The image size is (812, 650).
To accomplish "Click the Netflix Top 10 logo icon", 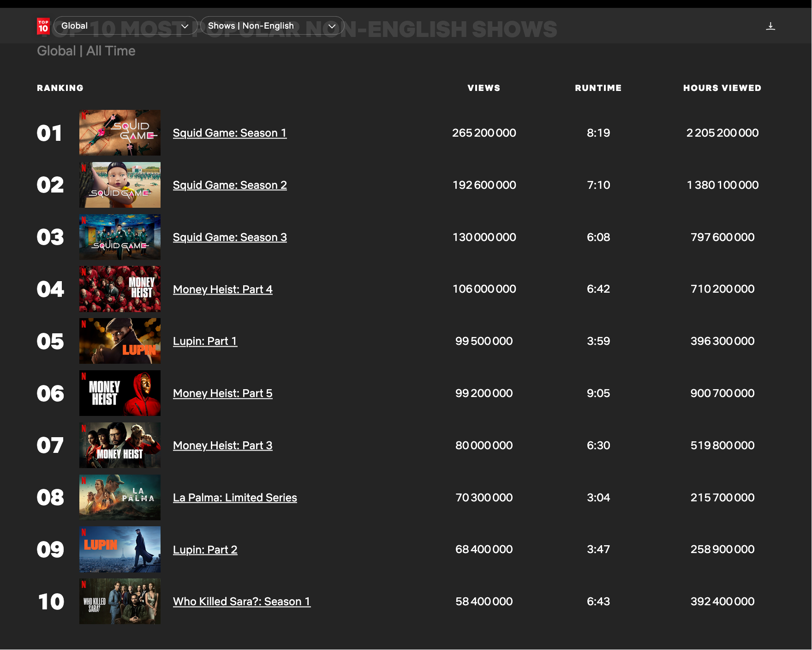I will pos(43,26).
